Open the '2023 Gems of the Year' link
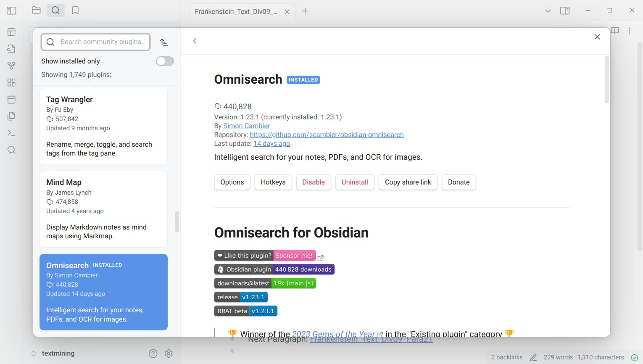This screenshot has height=364, width=643. coord(333,334)
